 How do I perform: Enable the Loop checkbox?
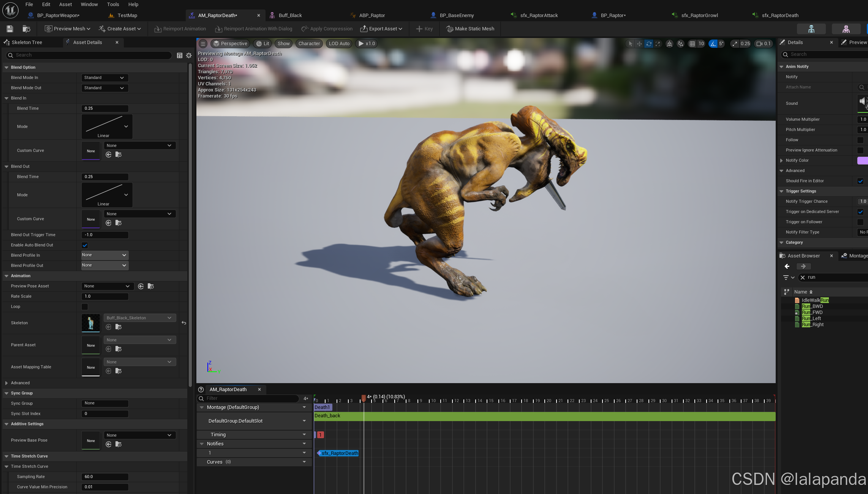coord(85,307)
